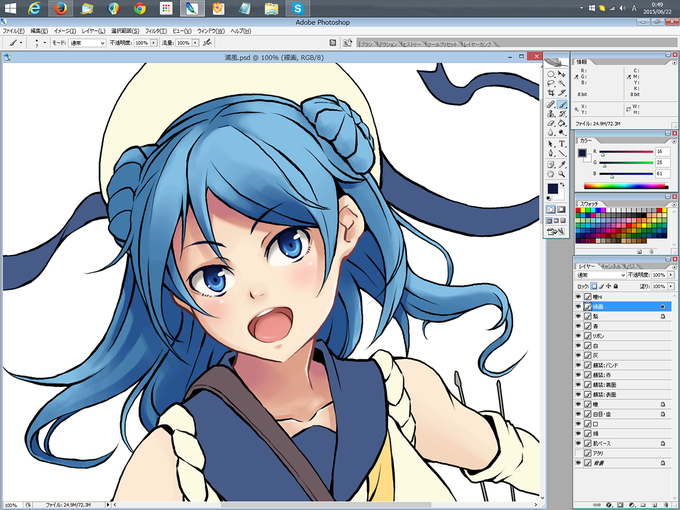Select the Lasso tool
Viewport: 680px width, 510px height.
click(x=551, y=83)
